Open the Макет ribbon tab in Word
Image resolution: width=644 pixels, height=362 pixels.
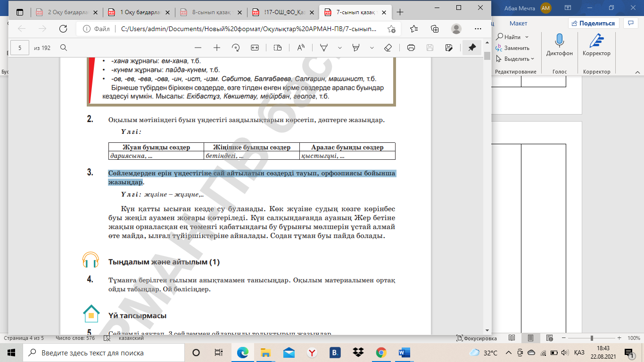518,23
